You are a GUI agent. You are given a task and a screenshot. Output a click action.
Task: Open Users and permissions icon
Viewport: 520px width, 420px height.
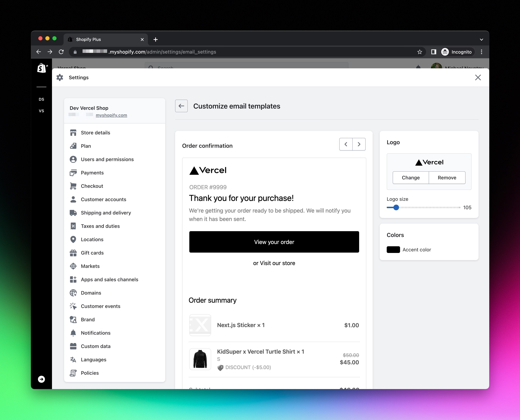click(73, 159)
